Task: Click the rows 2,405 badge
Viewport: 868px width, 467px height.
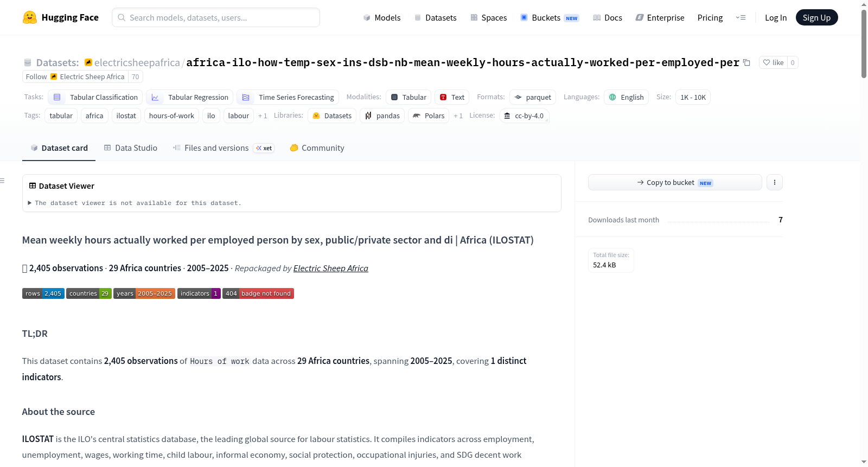Action: (43, 293)
